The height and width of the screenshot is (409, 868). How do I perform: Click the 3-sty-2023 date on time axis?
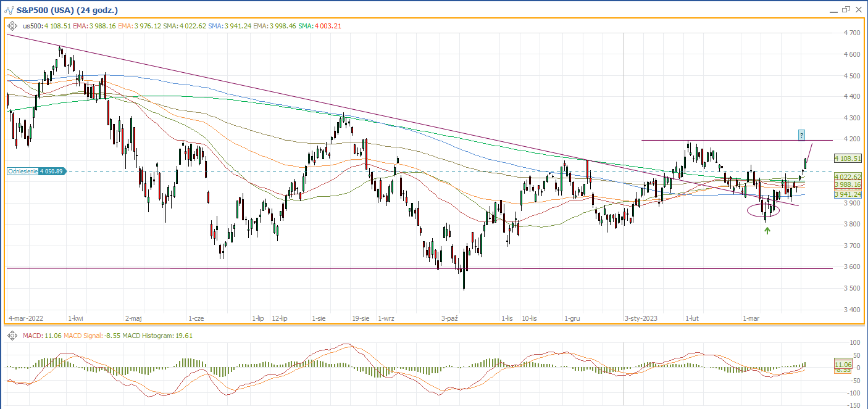pos(641,318)
